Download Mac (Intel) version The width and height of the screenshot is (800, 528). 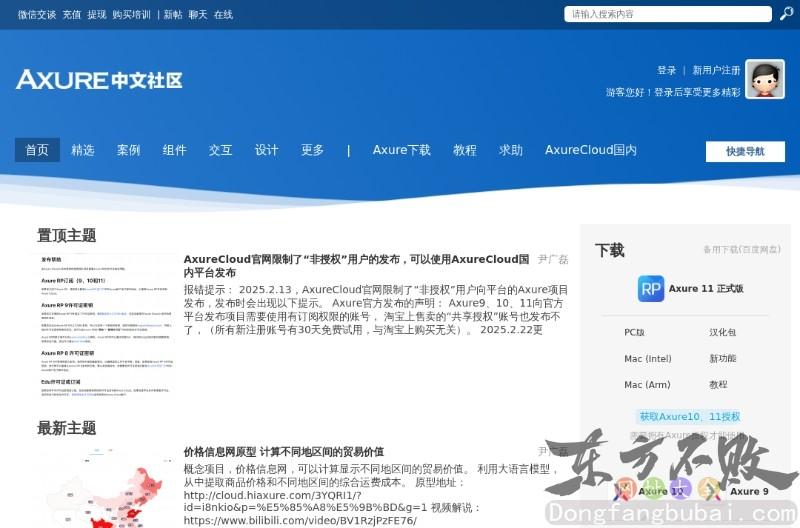coord(648,359)
